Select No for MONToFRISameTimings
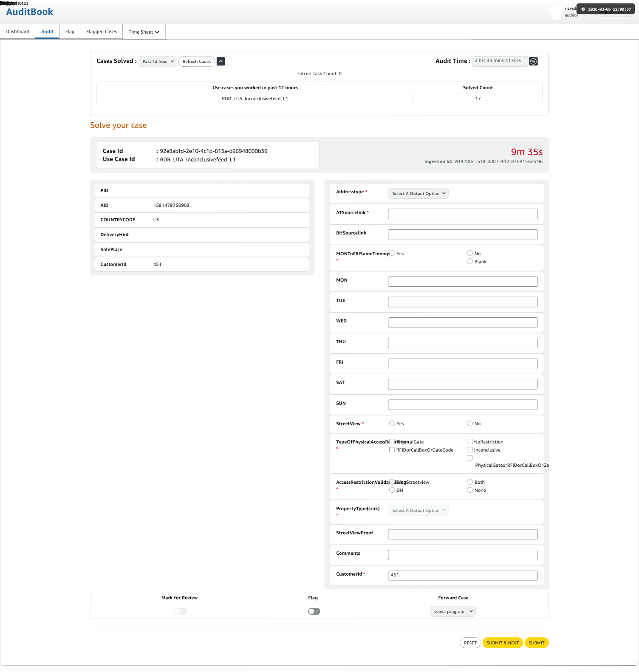639x672 pixels. [x=470, y=254]
